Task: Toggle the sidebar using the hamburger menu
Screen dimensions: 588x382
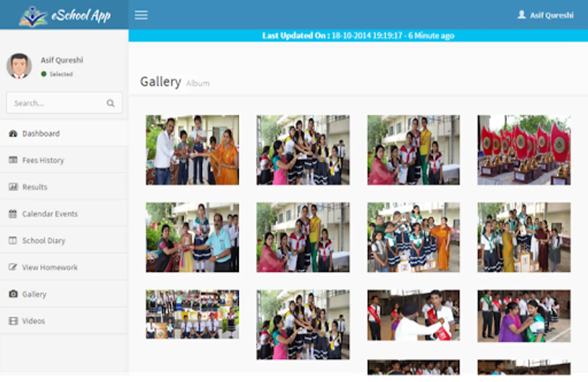Action: (x=141, y=14)
